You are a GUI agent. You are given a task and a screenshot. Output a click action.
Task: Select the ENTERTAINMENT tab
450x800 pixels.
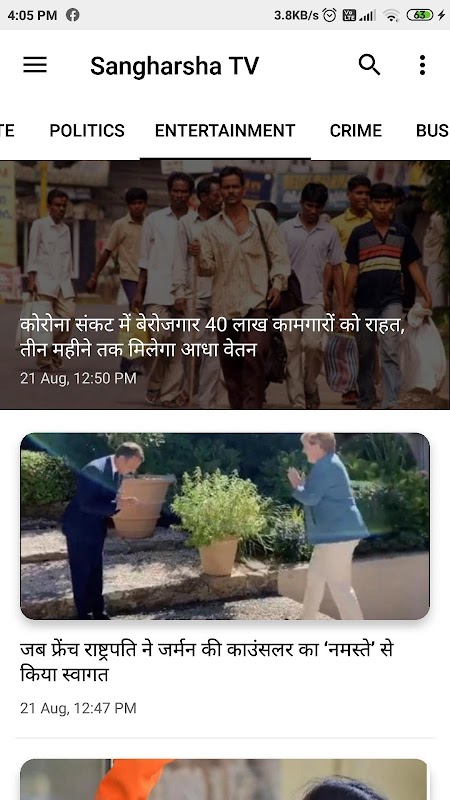click(225, 131)
